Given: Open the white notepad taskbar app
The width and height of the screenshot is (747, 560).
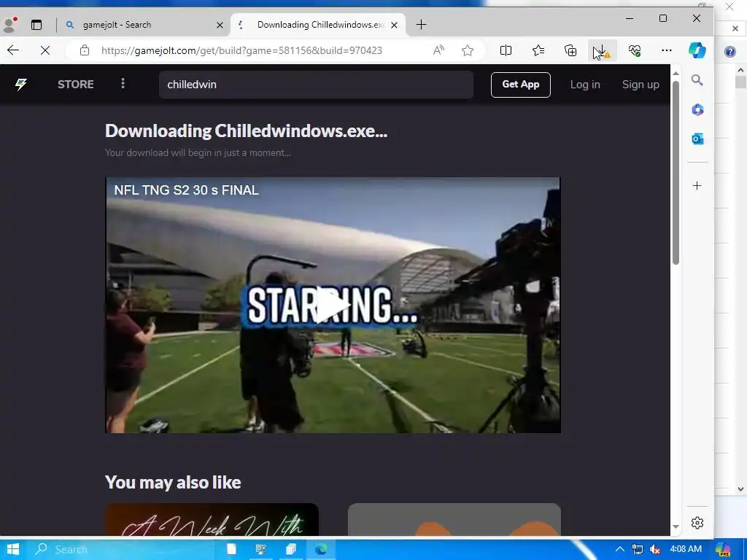Looking at the screenshot, I should (231, 550).
